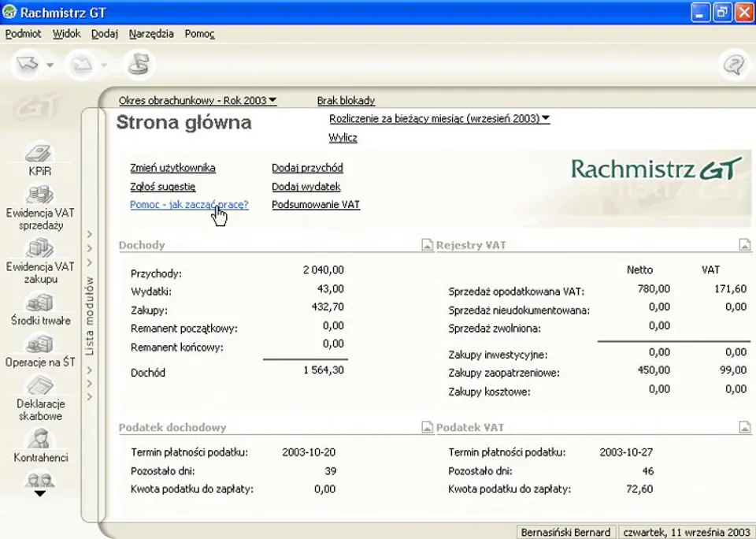Screen dimensions: 756x539
Task: Open help bubble icon in toolbar
Action: click(x=734, y=64)
